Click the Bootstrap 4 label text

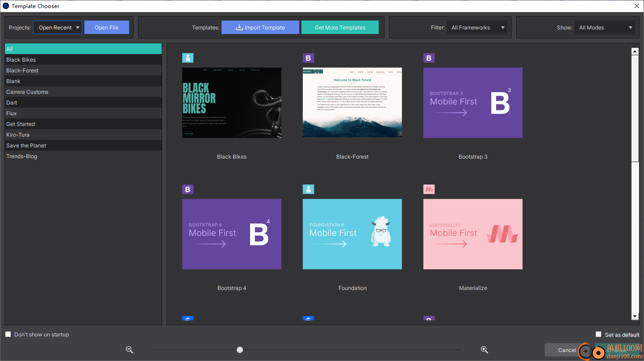[x=232, y=288]
